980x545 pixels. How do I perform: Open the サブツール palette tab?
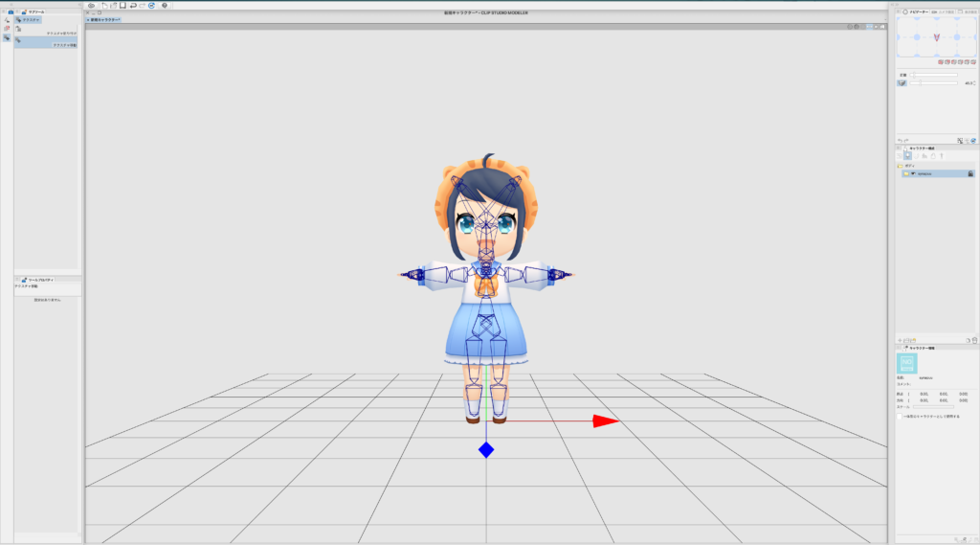pos(33,11)
